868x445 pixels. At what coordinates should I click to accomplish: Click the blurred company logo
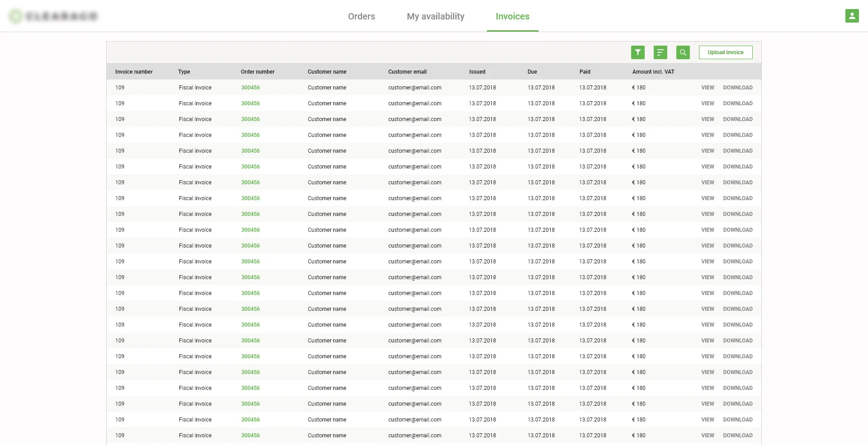[53, 16]
